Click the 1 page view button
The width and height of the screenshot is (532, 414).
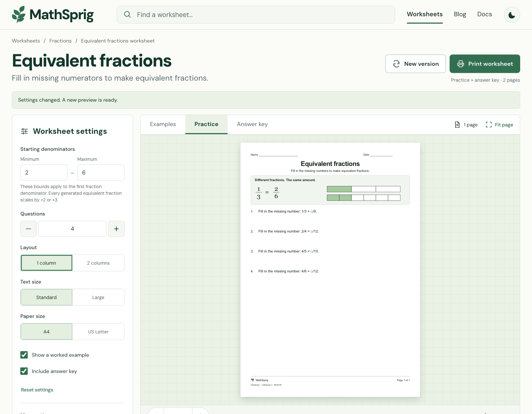466,125
